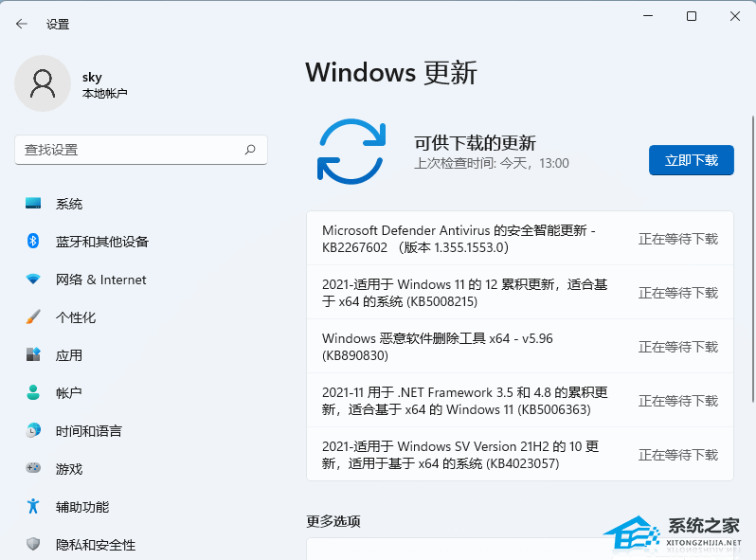Close the 设置 window
The height and width of the screenshot is (560, 756).
pyautogui.click(x=735, y=16)
